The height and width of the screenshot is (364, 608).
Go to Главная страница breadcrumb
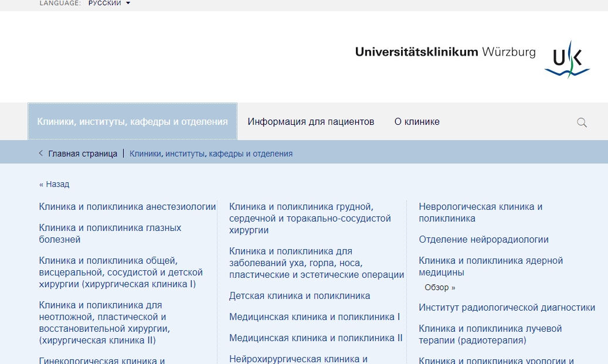83,154
